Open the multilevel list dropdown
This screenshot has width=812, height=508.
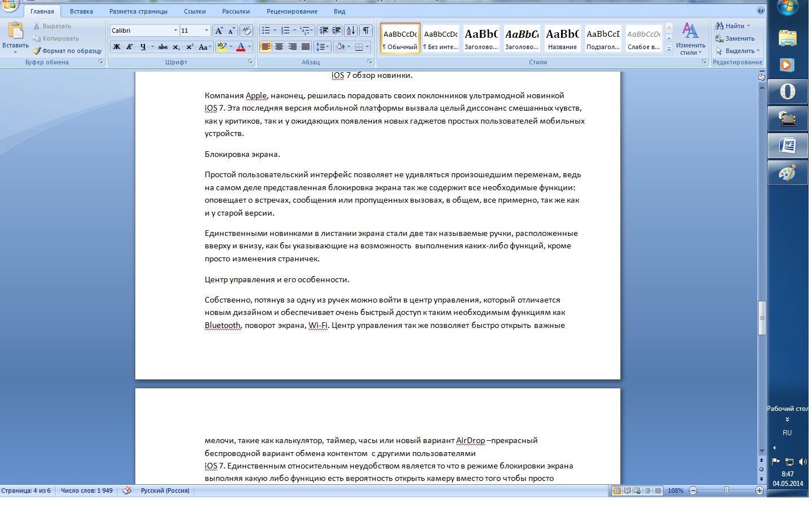(312, 30)
